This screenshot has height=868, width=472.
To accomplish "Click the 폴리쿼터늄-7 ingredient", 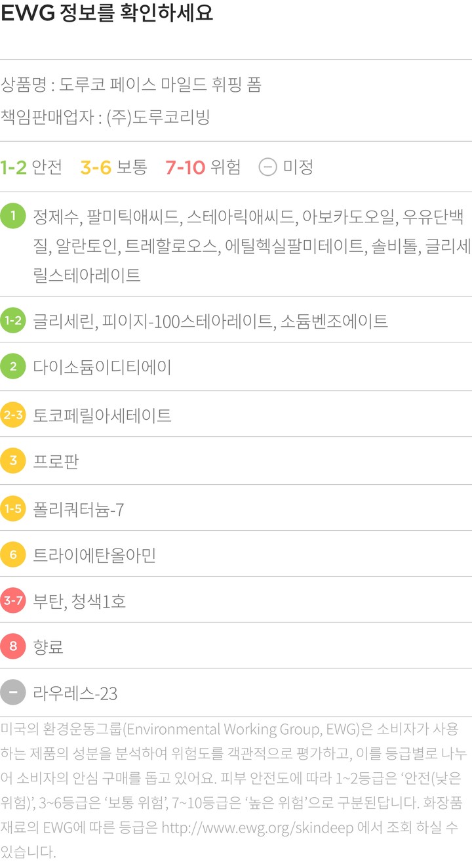I will pos(78,509).
